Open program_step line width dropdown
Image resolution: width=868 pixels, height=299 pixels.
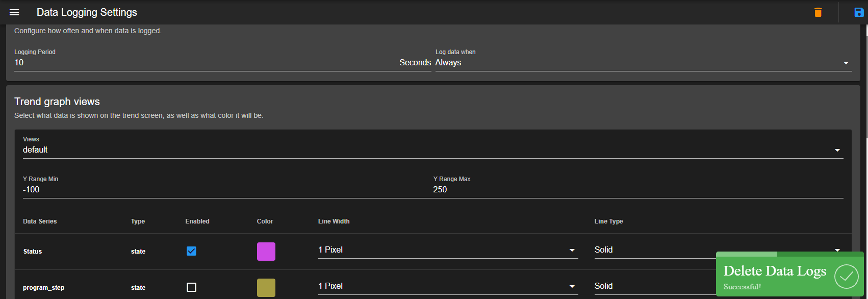448,286
